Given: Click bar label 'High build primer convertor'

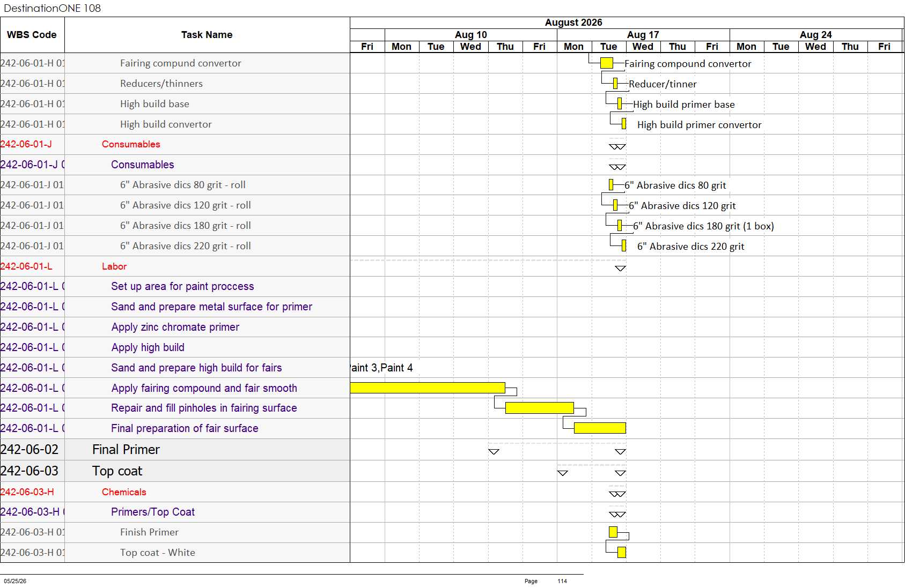Looking at the screenshot, I should 700,125.
